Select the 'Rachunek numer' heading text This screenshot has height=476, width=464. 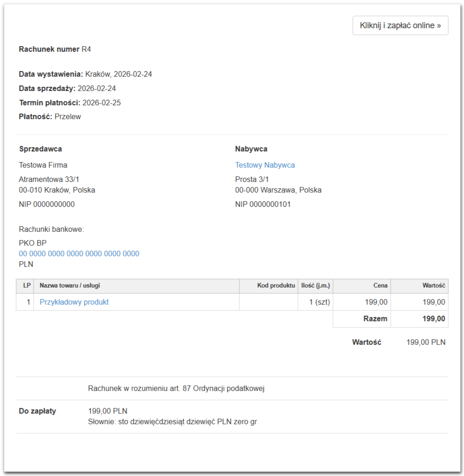click(49, 49)
